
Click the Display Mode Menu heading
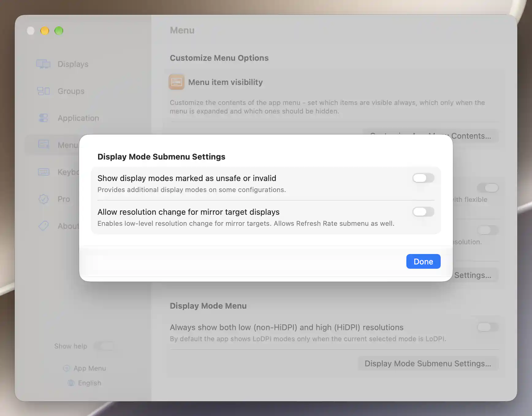pos(208,306)
